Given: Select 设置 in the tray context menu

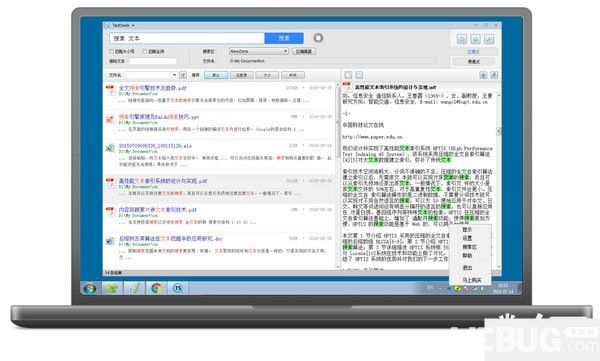Looking at the screenshot, I should point(467,238).
